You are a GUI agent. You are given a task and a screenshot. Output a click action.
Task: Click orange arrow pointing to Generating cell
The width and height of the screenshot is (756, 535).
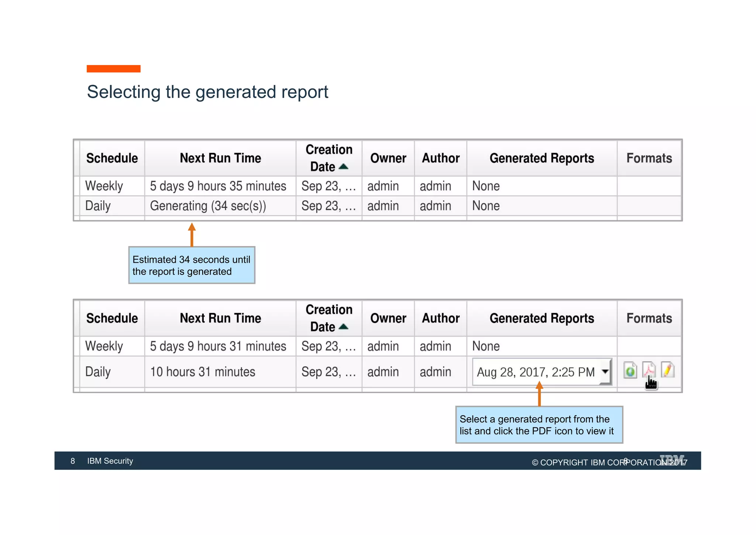[192, 234]
